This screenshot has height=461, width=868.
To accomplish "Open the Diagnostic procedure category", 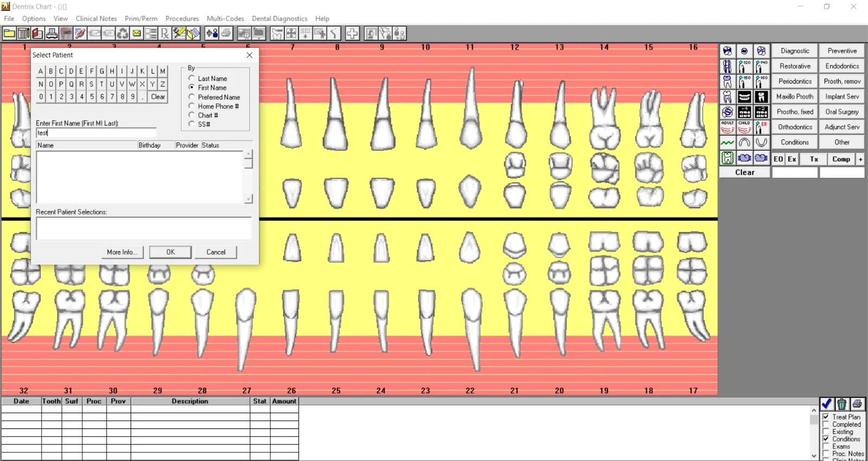I will [x=795, y=51].
